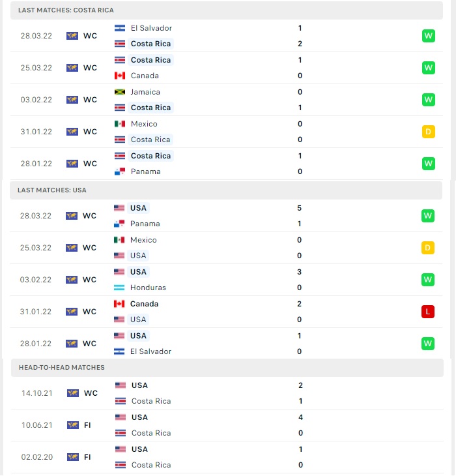Click the yellow D badge for Mexico vs USA
The height and width of the screenshot is (476, 456).
tap(428, 248)
